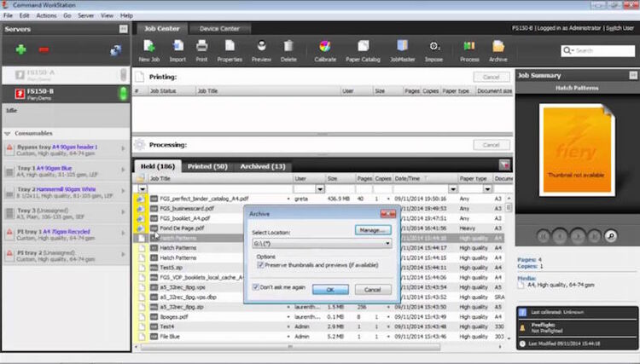The height and width of the screenshot is (364, 640).
Task: Open the User column filter dropdown
Action: click(320, 188)
